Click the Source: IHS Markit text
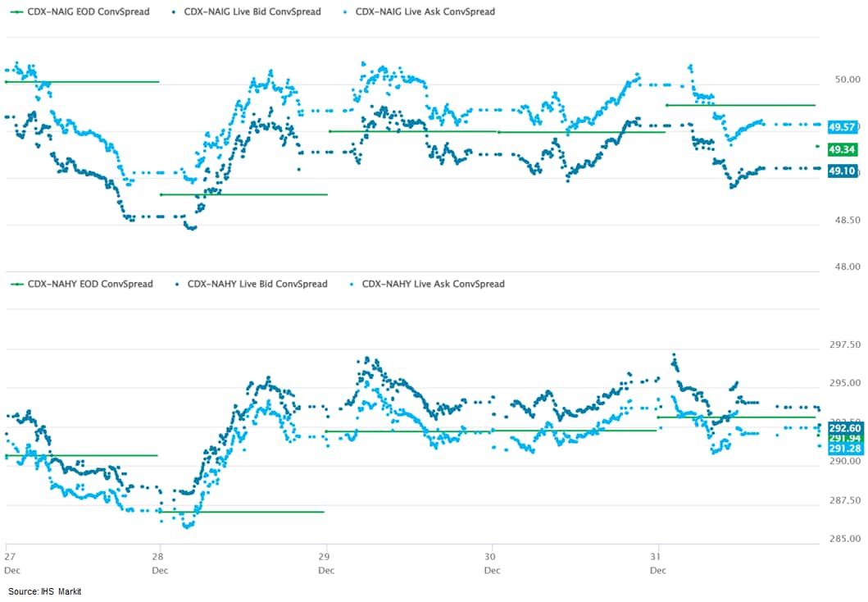This screenshot has width=868, height=602. point(45,591)
